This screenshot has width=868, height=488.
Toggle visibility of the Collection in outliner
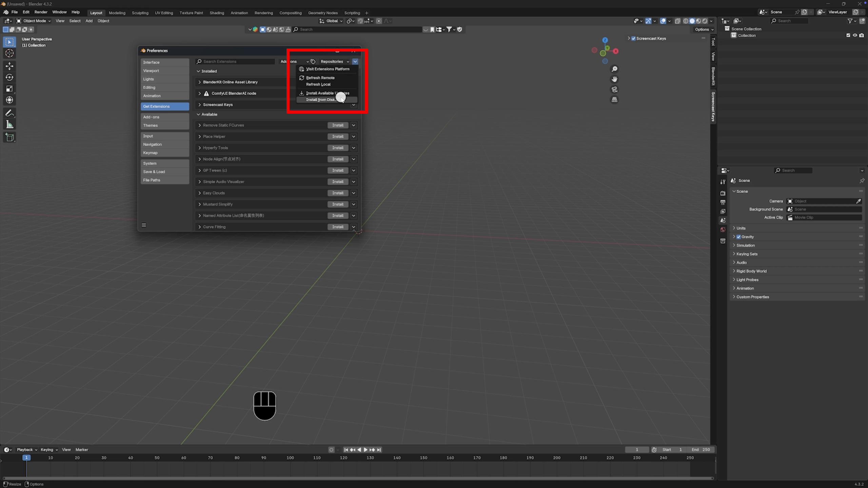[x=855, y=35]
